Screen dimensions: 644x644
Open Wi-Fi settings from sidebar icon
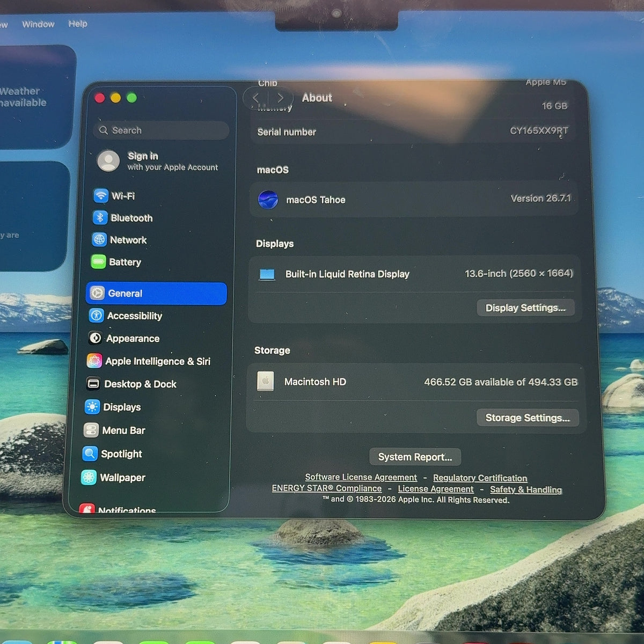[101, 196]
